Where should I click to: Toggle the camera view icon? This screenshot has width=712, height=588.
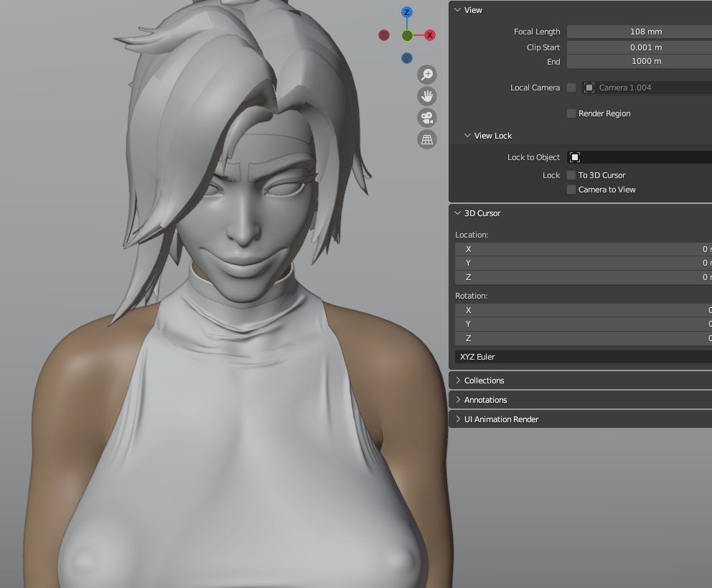point(427,118)
